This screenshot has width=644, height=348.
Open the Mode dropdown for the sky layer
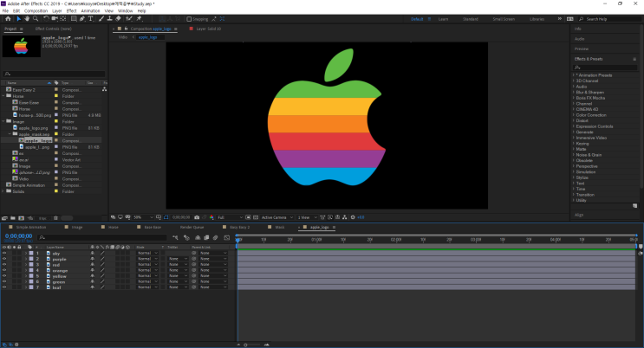pos(147,253)
